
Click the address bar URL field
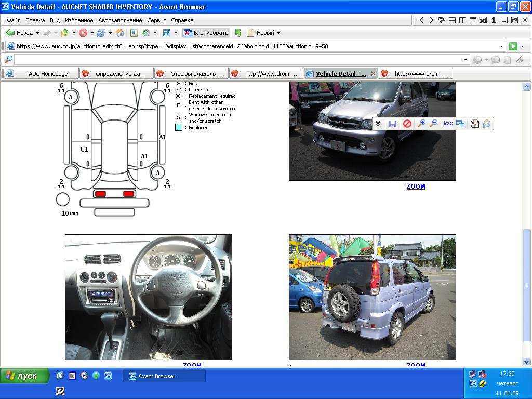(x=257, y=46)
